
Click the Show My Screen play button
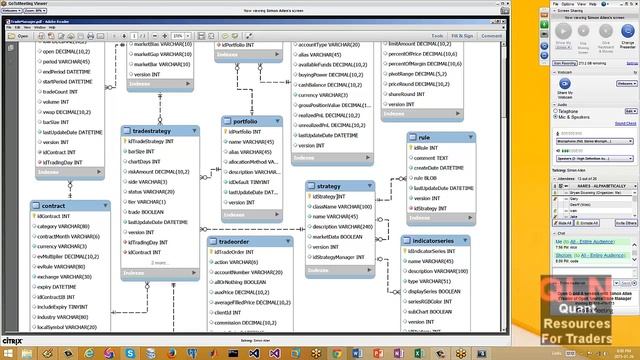563,31
